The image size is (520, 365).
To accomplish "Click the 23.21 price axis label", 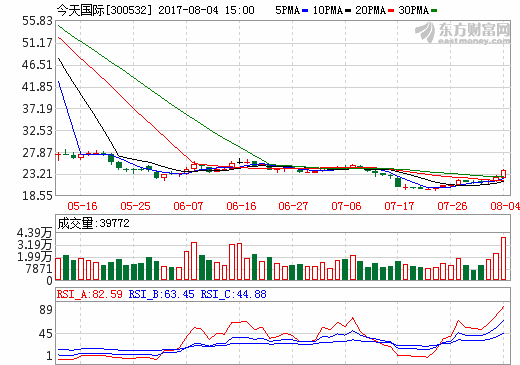I will 37,174.
